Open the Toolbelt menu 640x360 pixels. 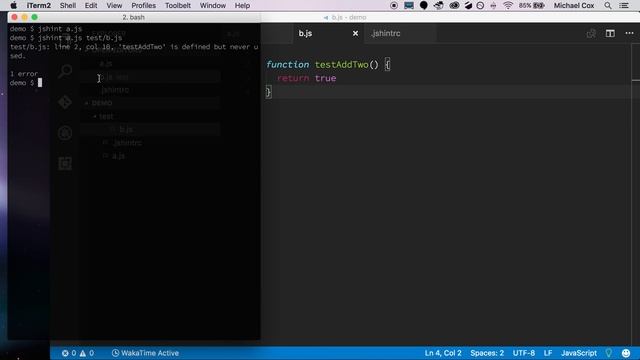[x=178, y=6]
